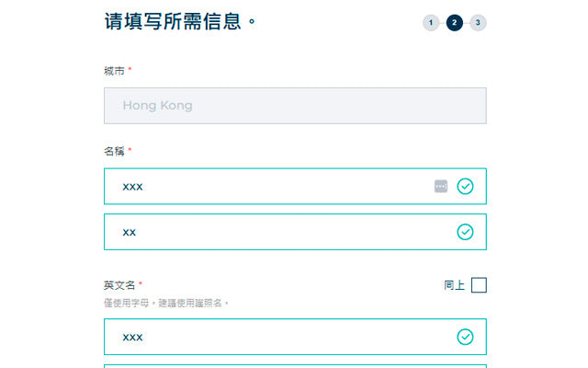Click the 城市 field label
588x368 pixels.
point(114,71)
